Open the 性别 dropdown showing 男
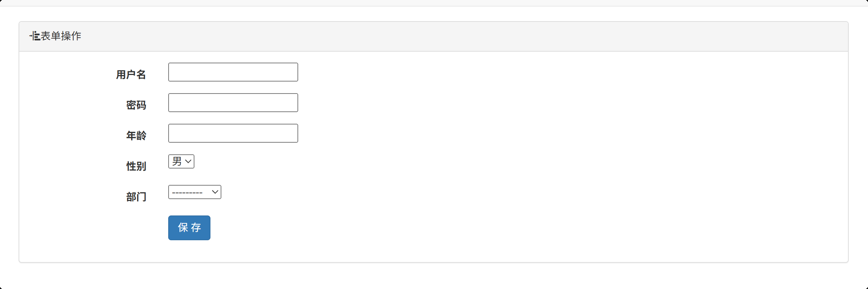This screenshot has height=289, width=868. [181, 161]
